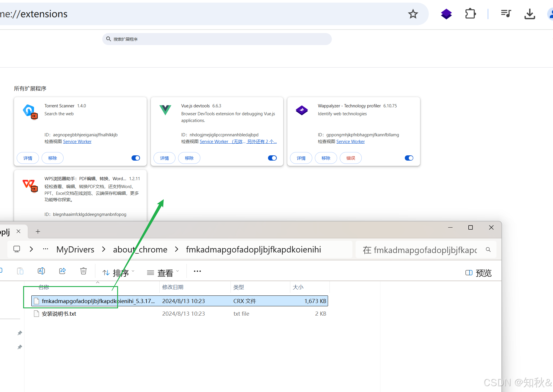Viewport: 553px width, 392px height.
Task: Click the search magnifier in extensions search
Action: 108,39
